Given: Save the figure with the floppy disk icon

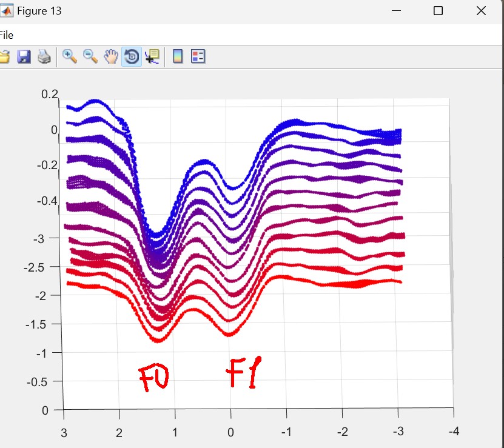Looking at the screenshot, I should (24, 57).
